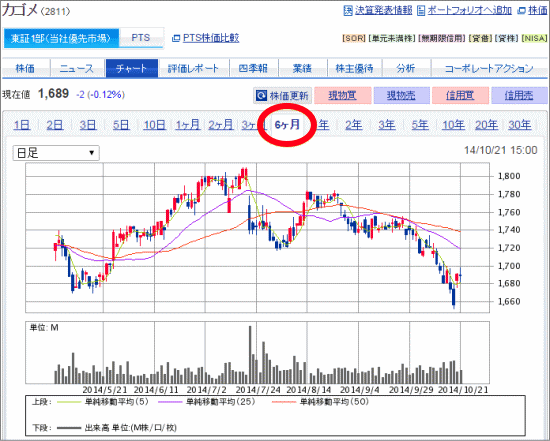Screen dimensions: 550x441
Task: Switch chart range to 2年
Action: [x=354, y=125]
